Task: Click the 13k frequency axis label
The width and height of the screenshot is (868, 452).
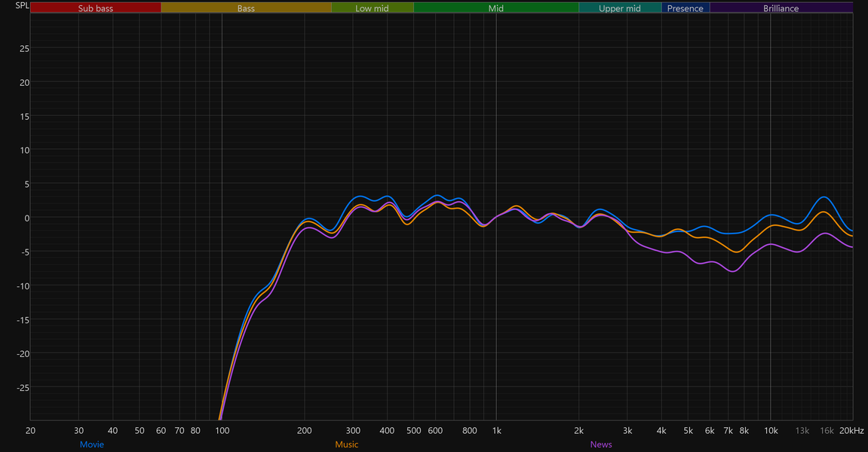Action: point(802,430)
